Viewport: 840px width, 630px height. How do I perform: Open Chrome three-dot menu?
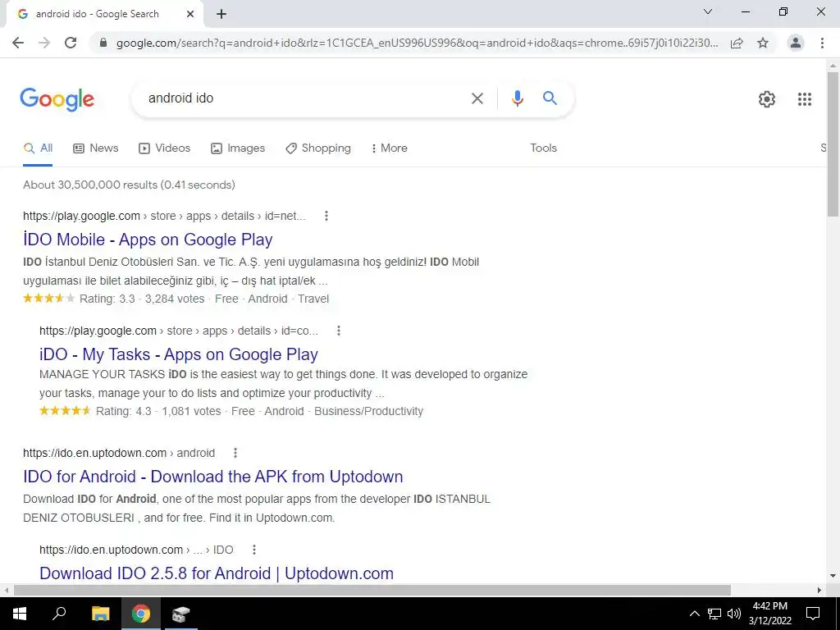click(x=822, y=43)
